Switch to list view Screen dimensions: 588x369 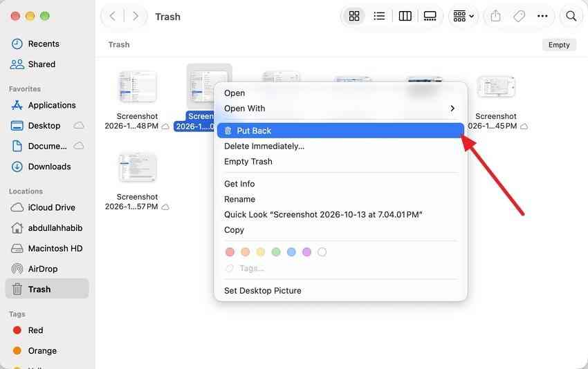[379, 16]
